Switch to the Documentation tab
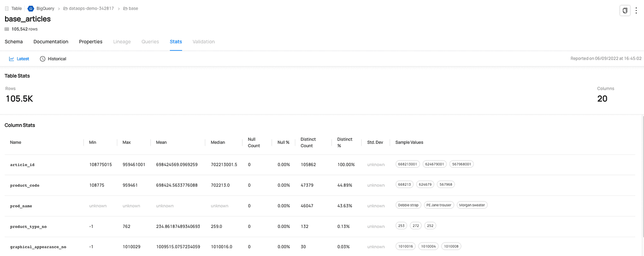Screen dimensions: 644x256 tap(51, 41)
